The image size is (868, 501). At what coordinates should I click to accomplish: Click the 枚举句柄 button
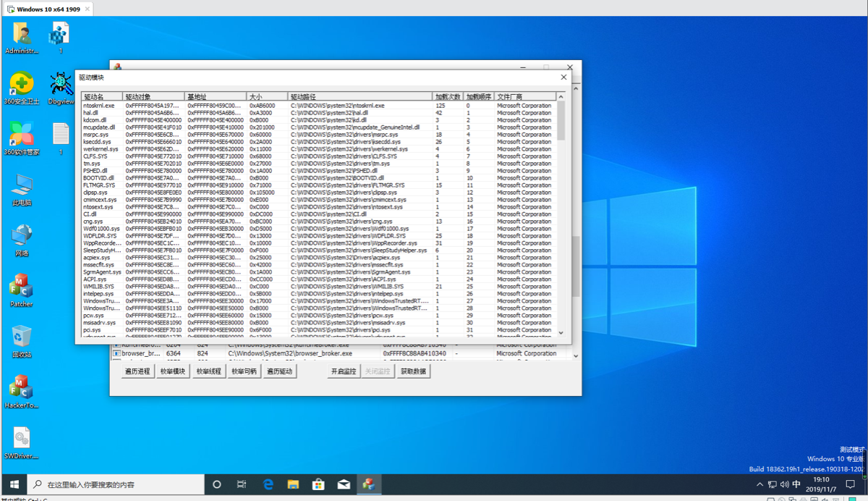(244, 371)
